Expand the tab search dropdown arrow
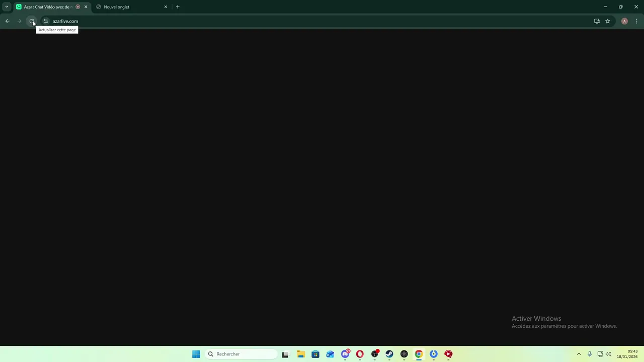The width and height of the screenshot is (644, 362). point(7,7)
